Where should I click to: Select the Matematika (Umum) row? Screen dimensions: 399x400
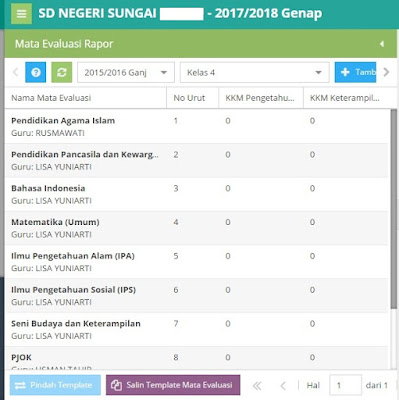pyautogui.click(x=197, y=228)
